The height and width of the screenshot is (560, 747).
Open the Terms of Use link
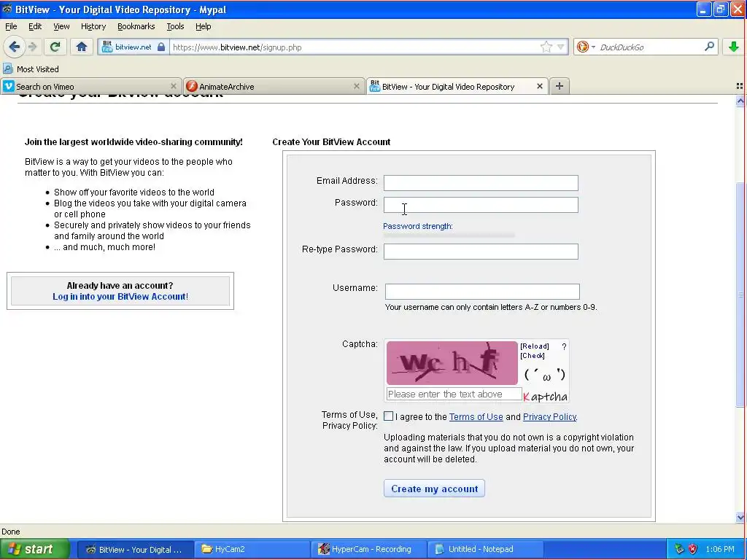pos(476,416)
